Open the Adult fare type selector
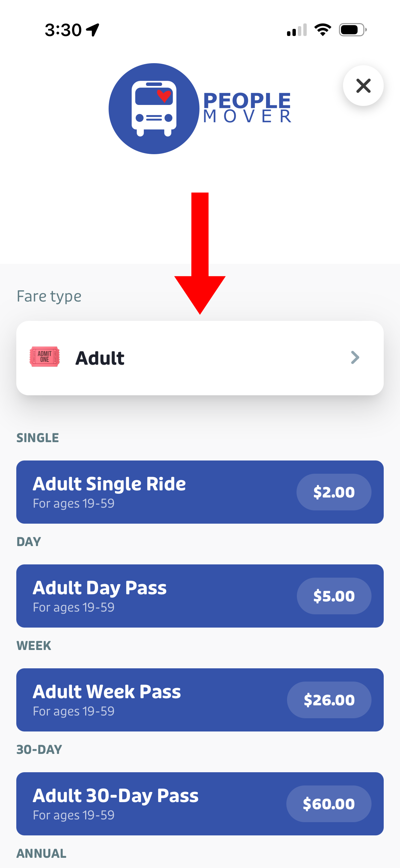 coord(199,358)
